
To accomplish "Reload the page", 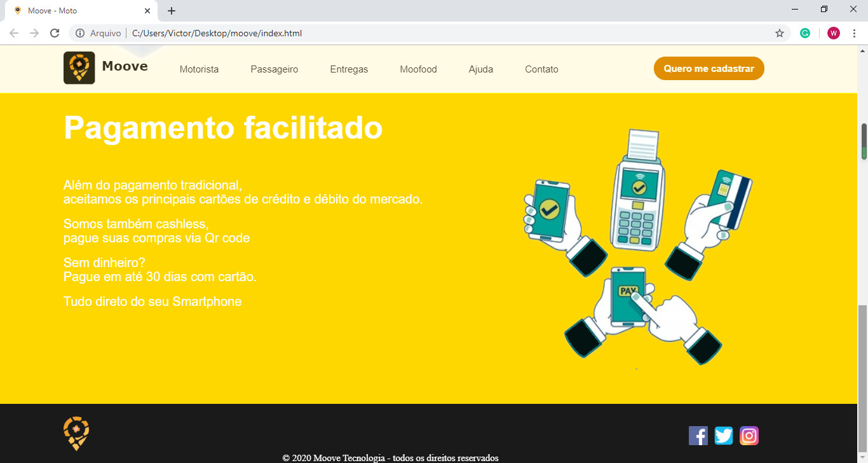I will pyautogui.click(x=55, y=33).
